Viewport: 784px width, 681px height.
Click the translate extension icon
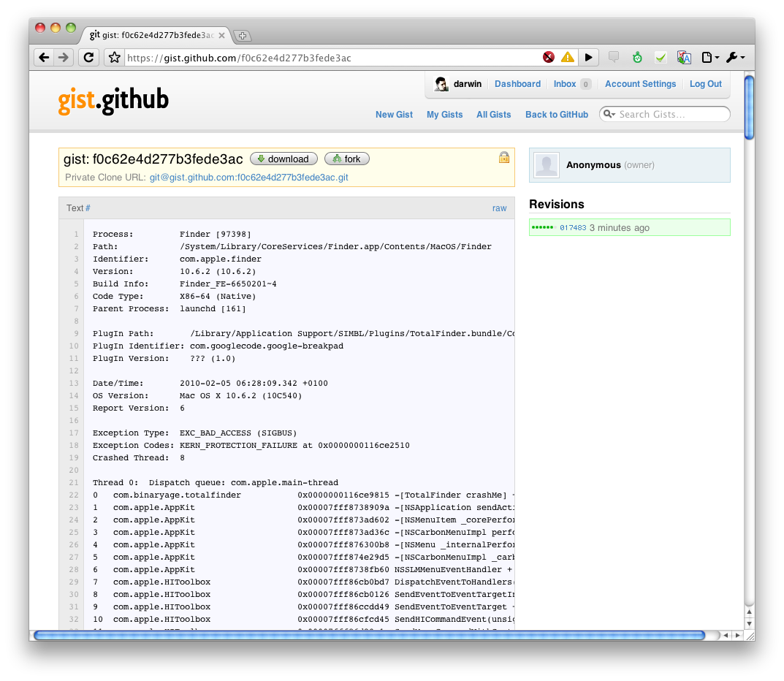coord(684,58)
